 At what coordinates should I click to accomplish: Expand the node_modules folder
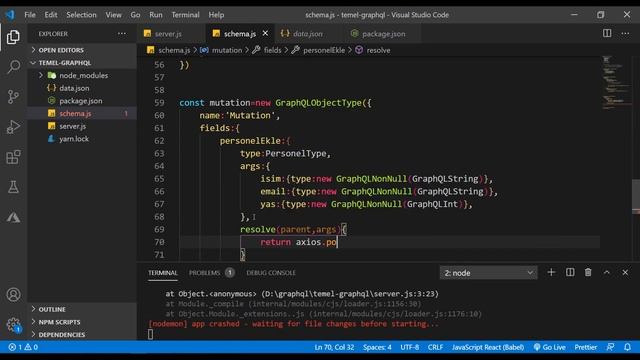pyautogui.click(x=82, y=76)
